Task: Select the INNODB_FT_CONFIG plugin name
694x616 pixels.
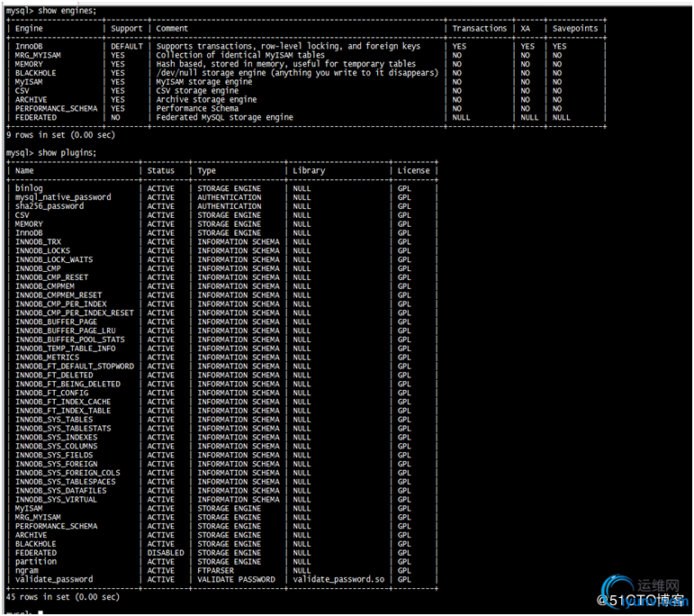Action: point(52,393)
